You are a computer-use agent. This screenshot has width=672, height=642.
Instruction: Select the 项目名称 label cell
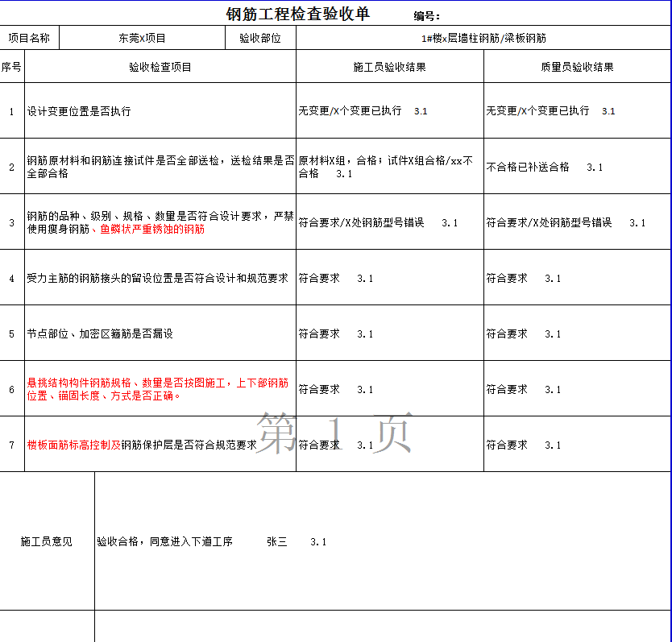click(29, 38)
